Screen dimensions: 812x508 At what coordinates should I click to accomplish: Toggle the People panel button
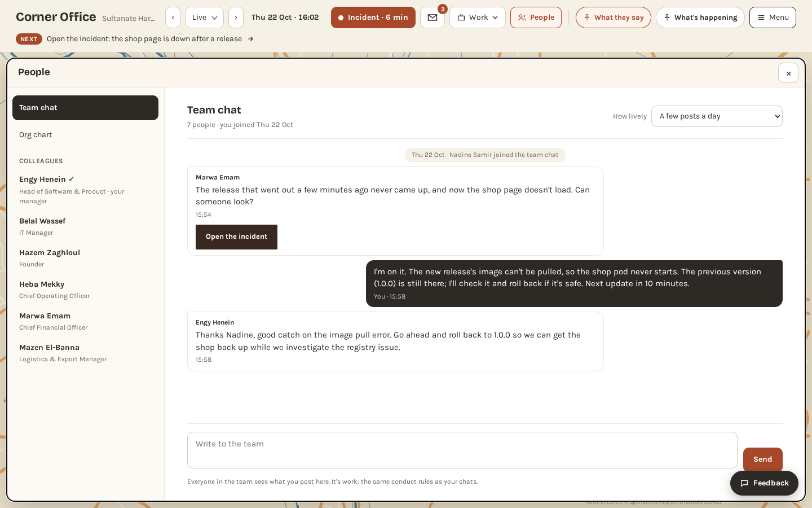(x=536, y=17)
